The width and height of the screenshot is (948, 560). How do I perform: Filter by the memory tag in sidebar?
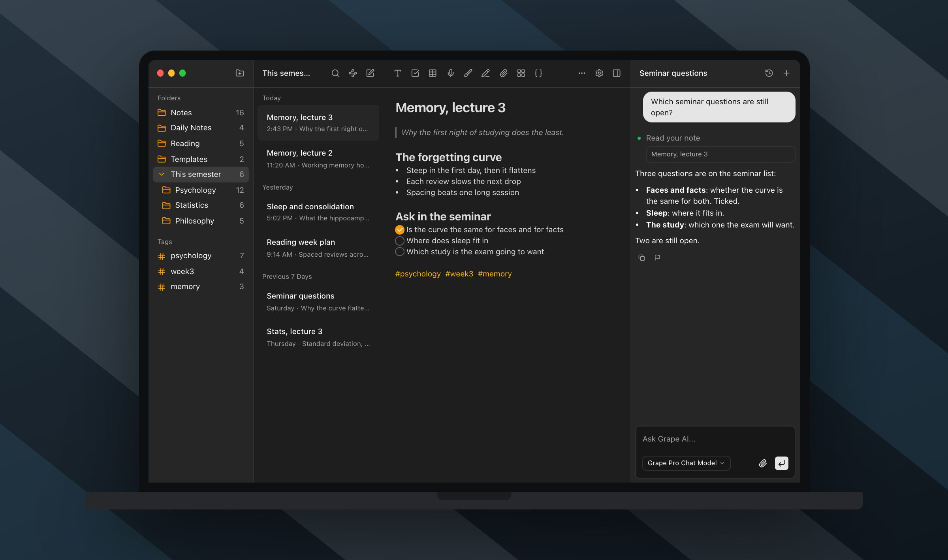[201, 287]
